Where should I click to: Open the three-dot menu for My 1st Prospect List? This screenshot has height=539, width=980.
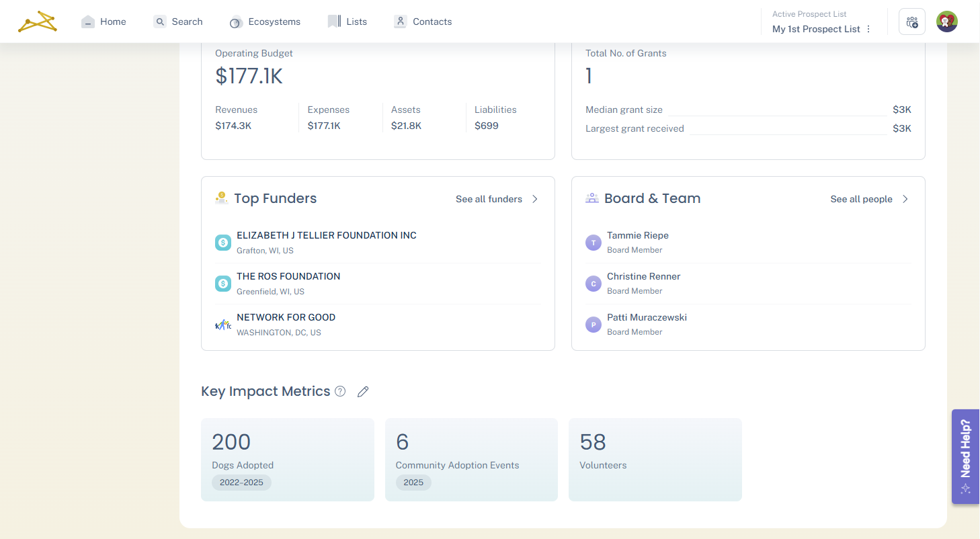click(868, 29)
